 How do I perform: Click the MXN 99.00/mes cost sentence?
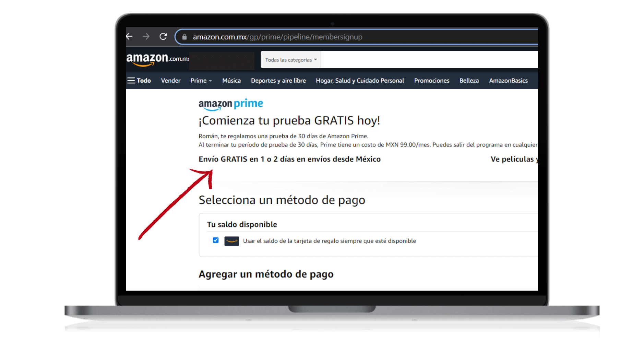tap(368, 145)
